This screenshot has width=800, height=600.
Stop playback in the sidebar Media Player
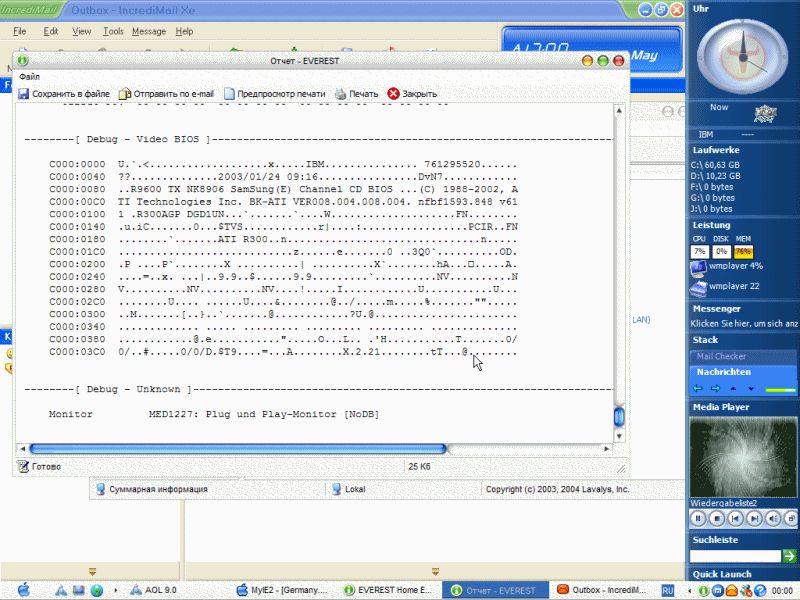point(716,519)
